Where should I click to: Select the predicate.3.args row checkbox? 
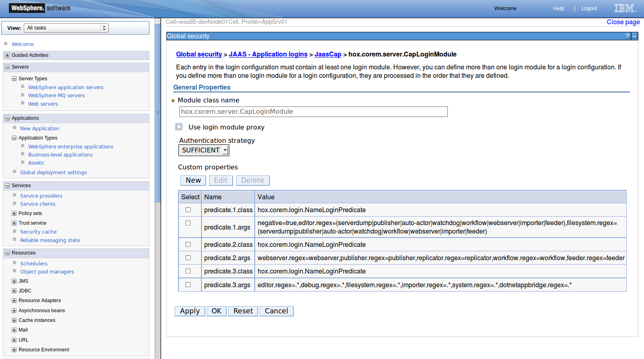188,285
